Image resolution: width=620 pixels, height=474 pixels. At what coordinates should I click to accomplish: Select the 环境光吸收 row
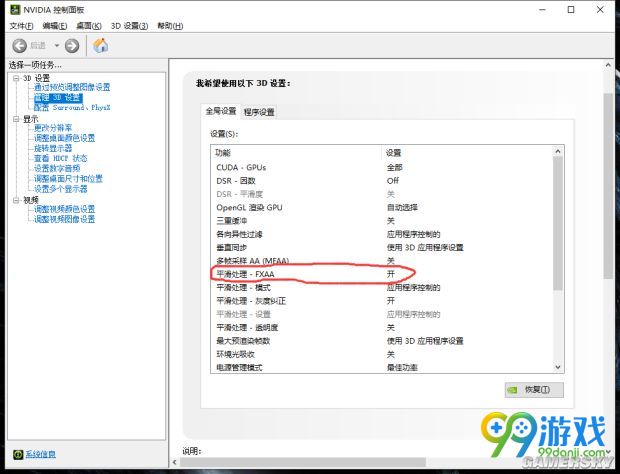click(x=382, y=355)
